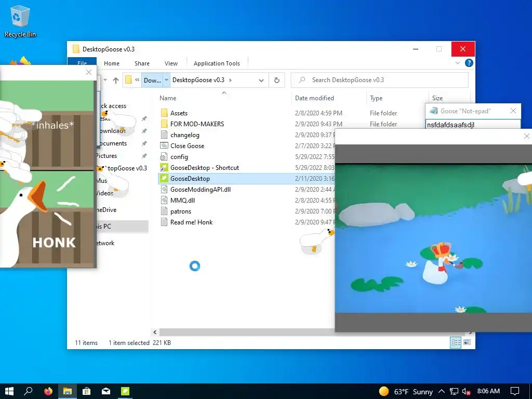This screenshot has height=399, width=532.
Task: Open recent locations dropdown arrow
Action: pyautogui.click(x=105, y=80)
